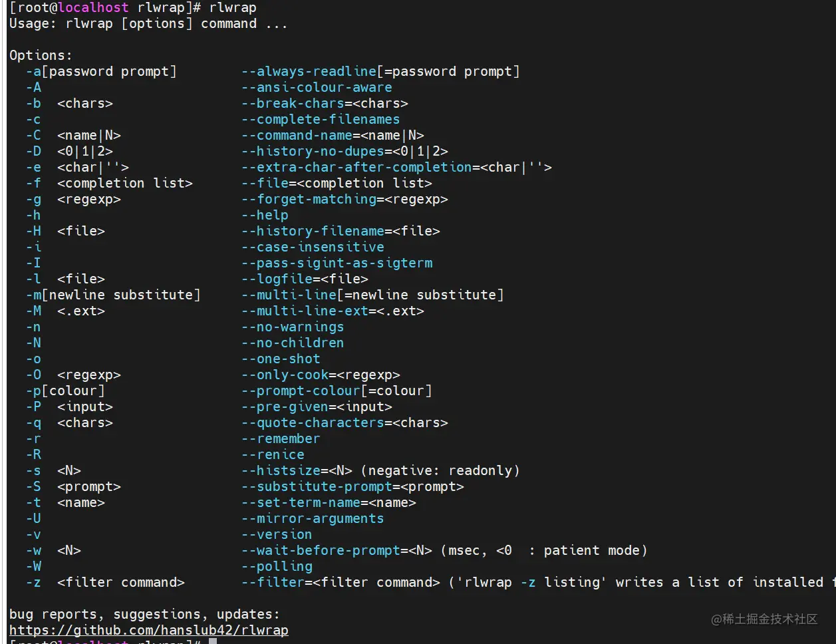The width and height of the screenshot is (836, 644).
Task: Click the --case-insensitive option
Action: tap(313, 247)
